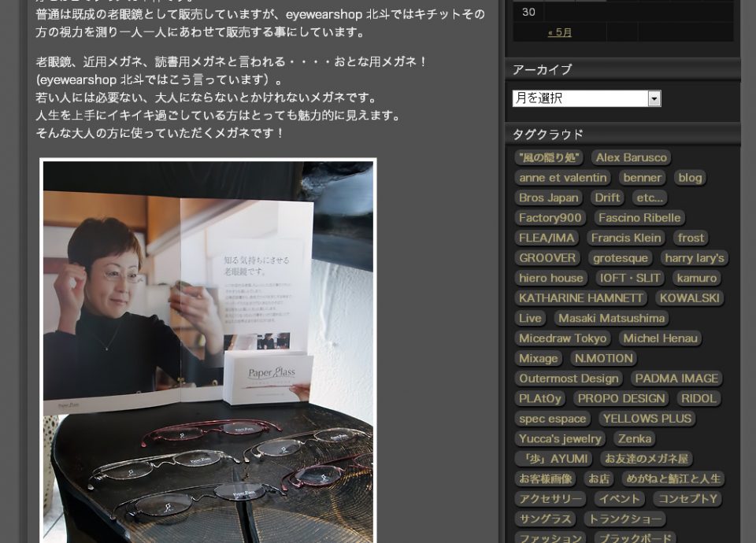Click the Live tag
Image resolution: width=756 pixels, height=543 pixels.
coord(530,319)
